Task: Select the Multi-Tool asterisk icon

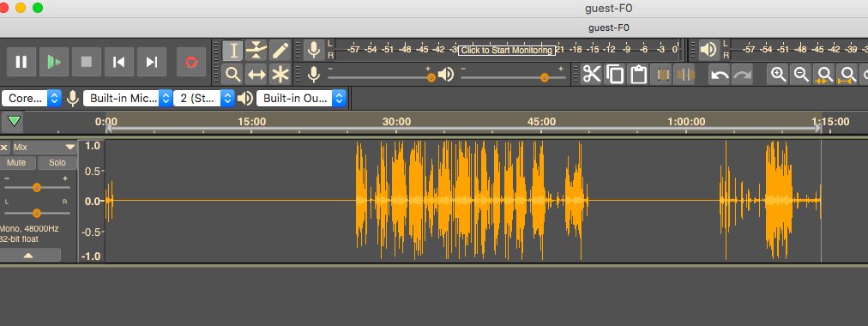Action: 280,74
